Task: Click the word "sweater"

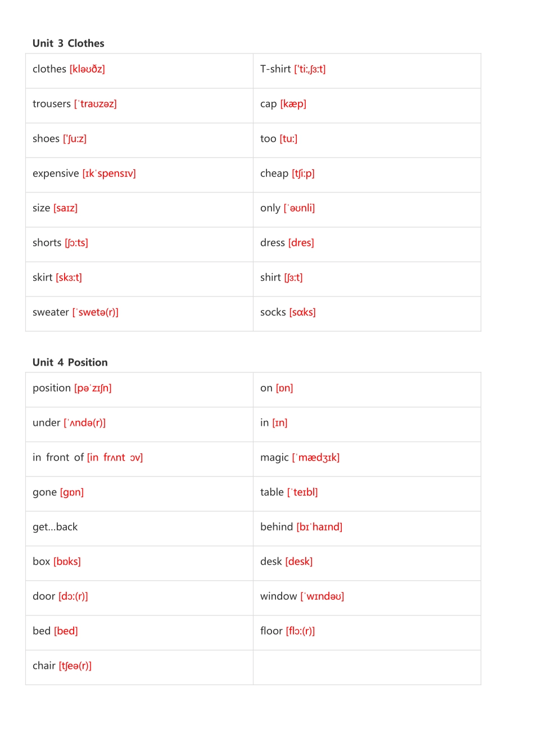Action: [x=51, y=312]
